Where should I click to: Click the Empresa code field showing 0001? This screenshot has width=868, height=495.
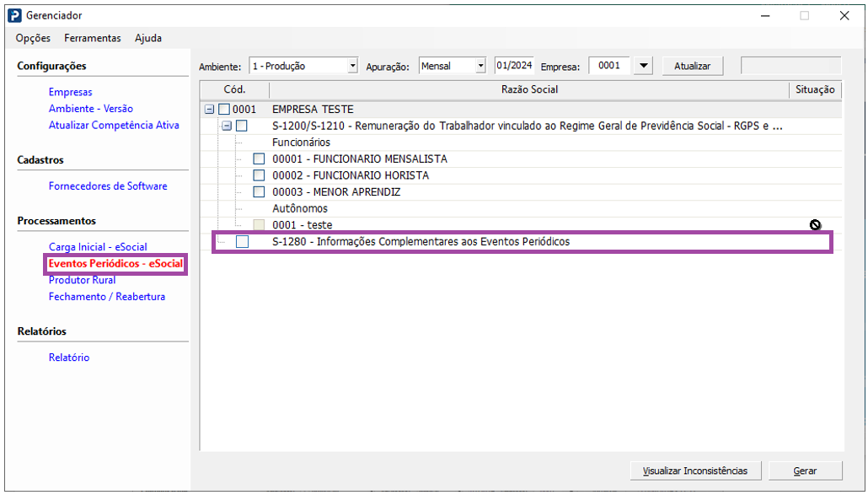609,65
